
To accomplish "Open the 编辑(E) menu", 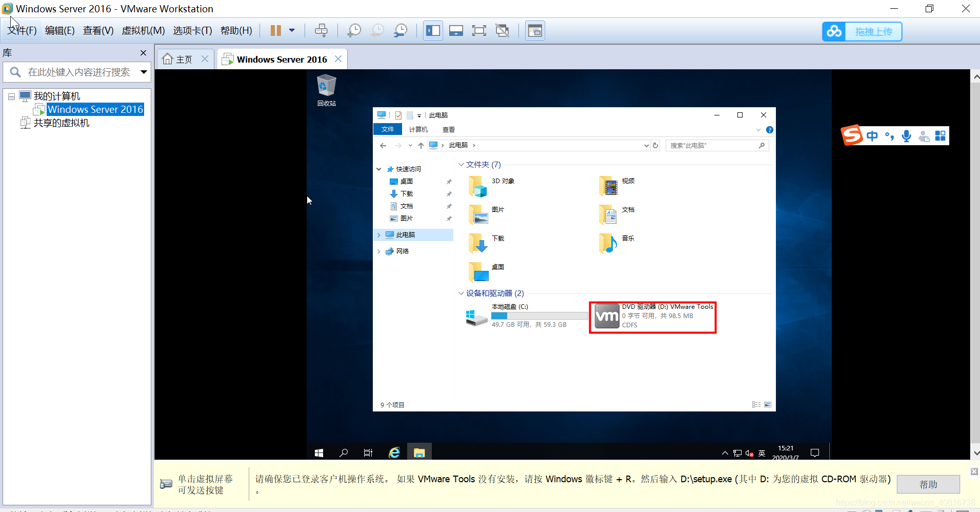I will click(59, 31).
